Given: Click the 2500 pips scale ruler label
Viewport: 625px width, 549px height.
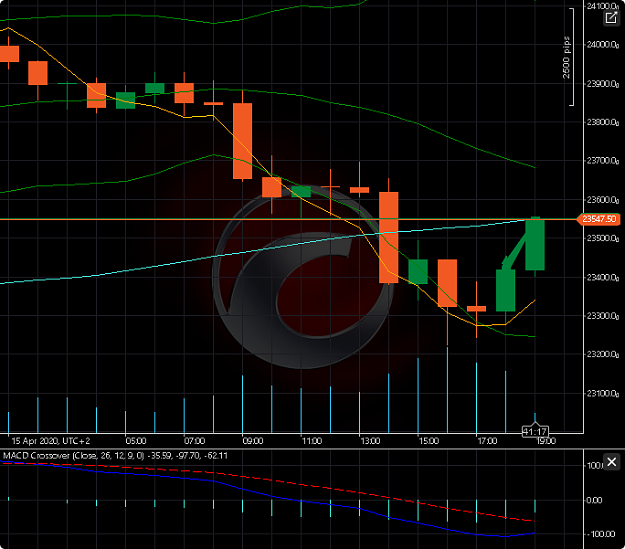Looking at the screenshot, I should pyautogui.click(x=566, y=57).
